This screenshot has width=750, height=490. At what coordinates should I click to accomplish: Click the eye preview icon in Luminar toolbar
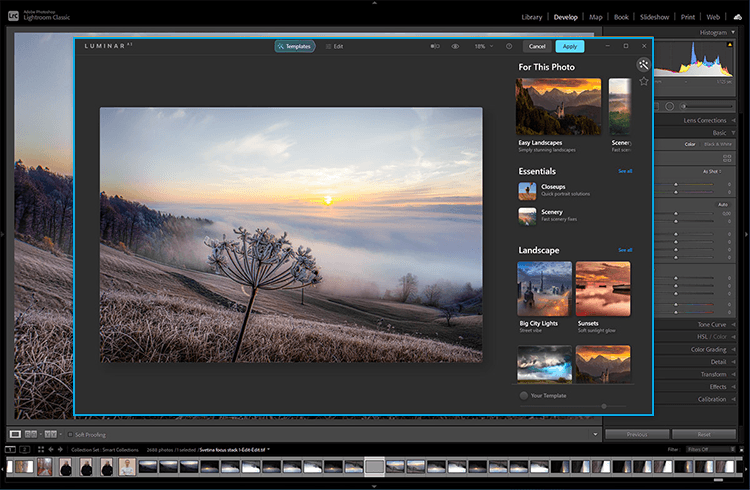tap(455, 46)
